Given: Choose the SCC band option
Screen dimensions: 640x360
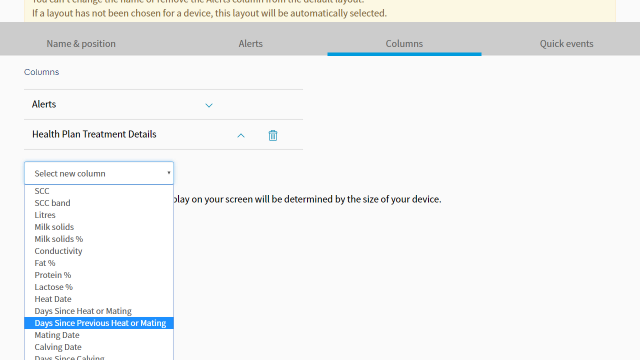Looking at the screenshot, I should tap(99, 203).
